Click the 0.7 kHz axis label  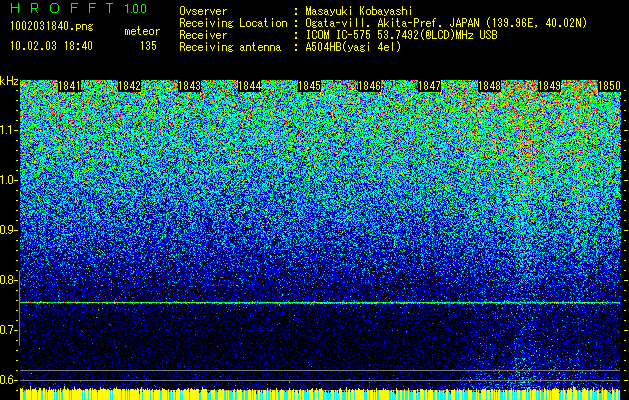(8, 330)
